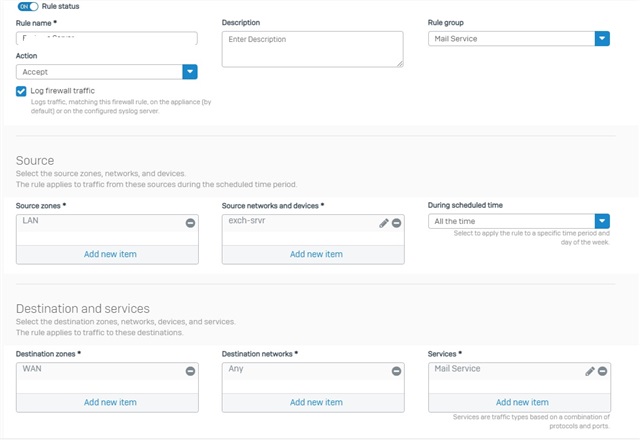The image size is (640, 442).
Task: Toggle the Rule status switch
Action: (28, 6)
